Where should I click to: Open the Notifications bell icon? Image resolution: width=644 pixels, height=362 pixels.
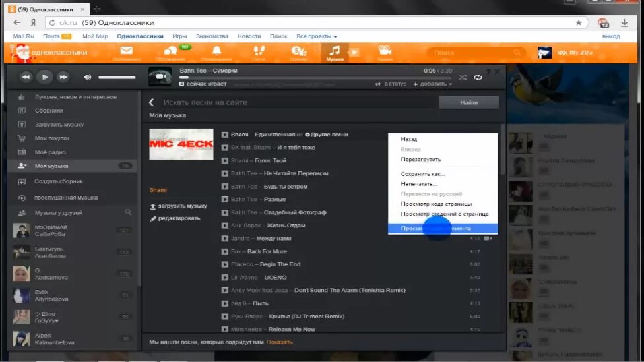point(216,51)
